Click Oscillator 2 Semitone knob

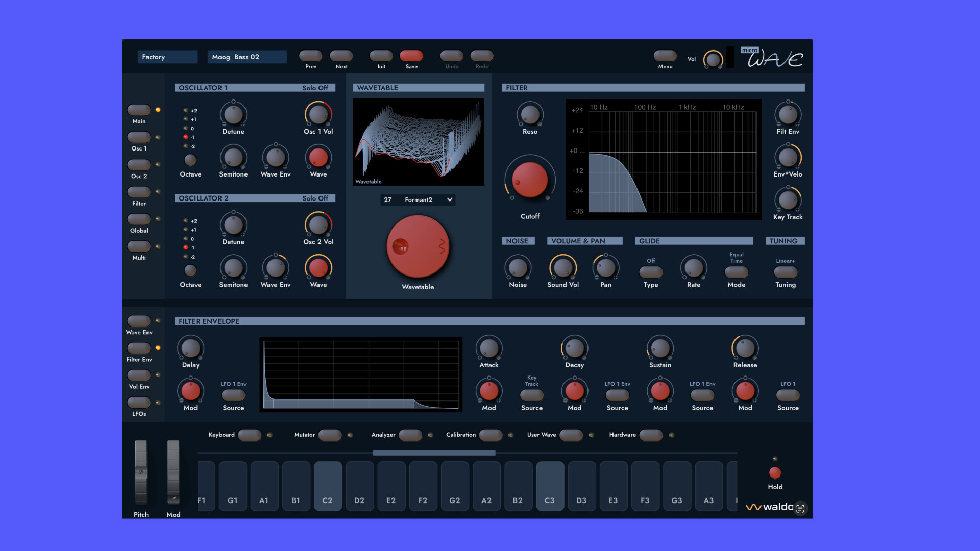pyautogui.click(x=233, y=267)
